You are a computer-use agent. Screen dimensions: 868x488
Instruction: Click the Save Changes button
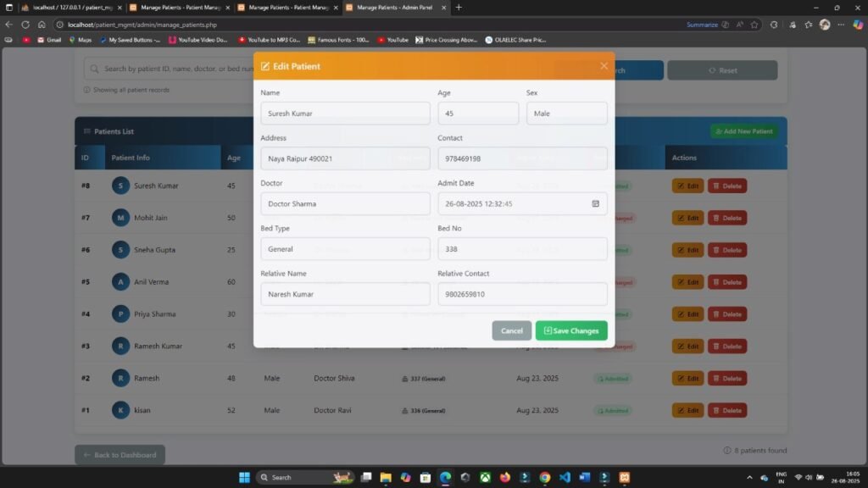click(x=570, y=330)
